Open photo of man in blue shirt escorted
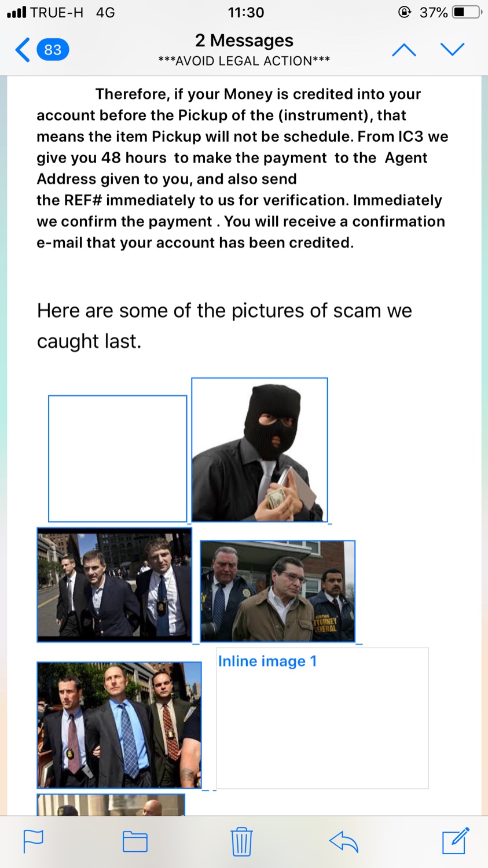Viewport: 488px width, 868px height. 119,725
